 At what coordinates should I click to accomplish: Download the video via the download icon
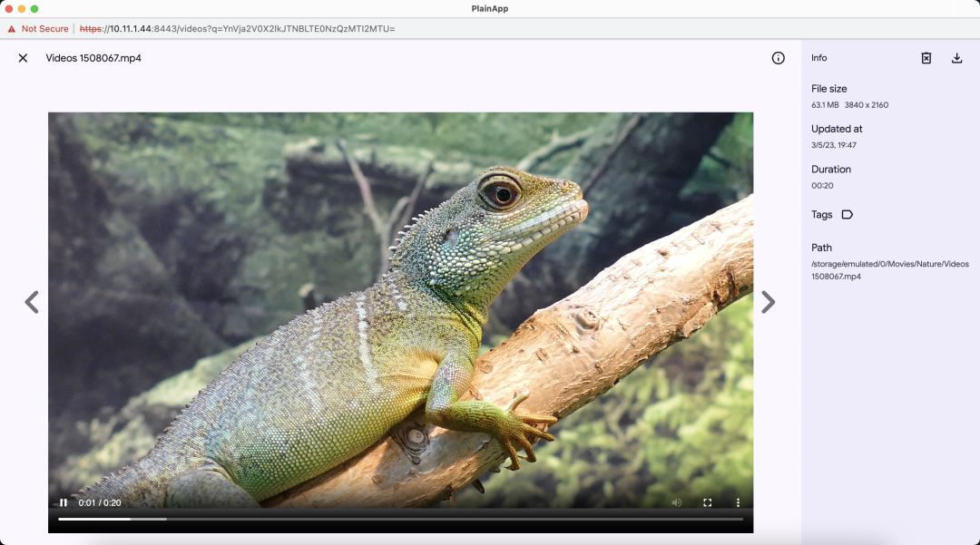[956, 57]
